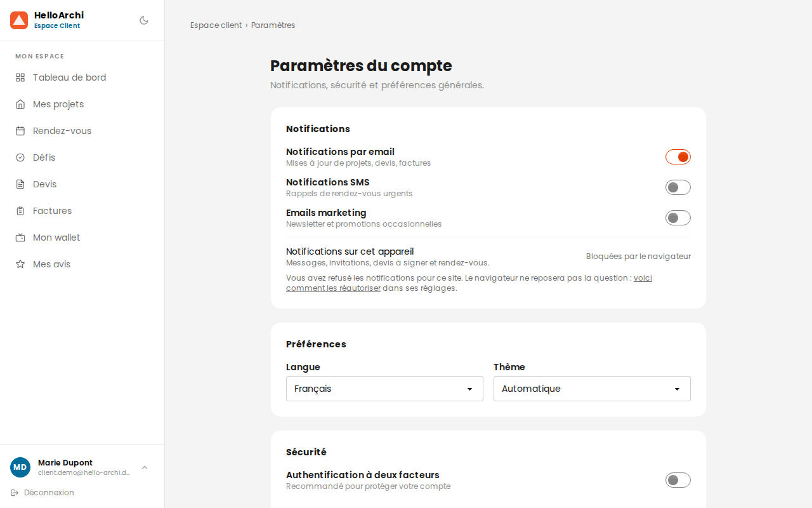
Task: Click the Défis checkmark icon
Action: click(20, 157)
